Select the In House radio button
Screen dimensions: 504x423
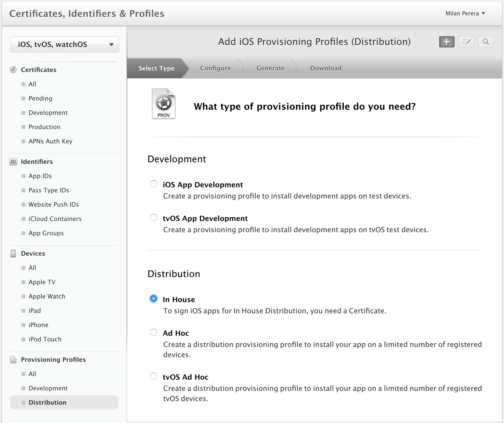coord(154,298)
